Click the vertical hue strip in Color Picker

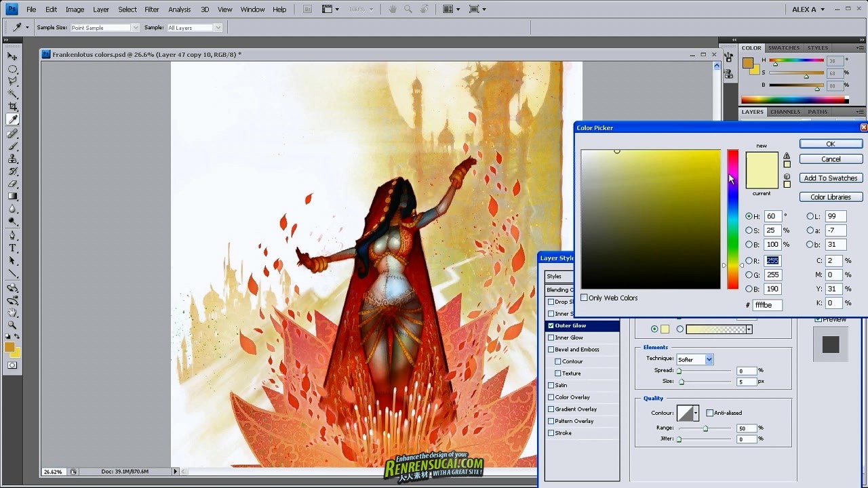(x=733, y=219)
